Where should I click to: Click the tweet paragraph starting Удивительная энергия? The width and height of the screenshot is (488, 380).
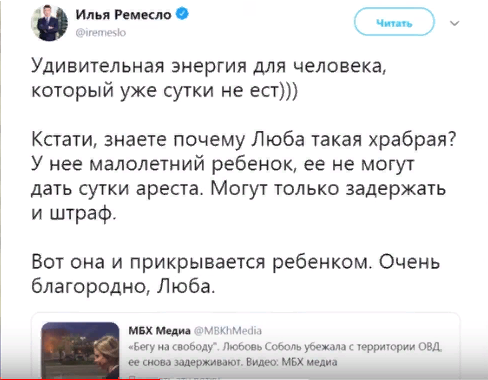(208, 78)
